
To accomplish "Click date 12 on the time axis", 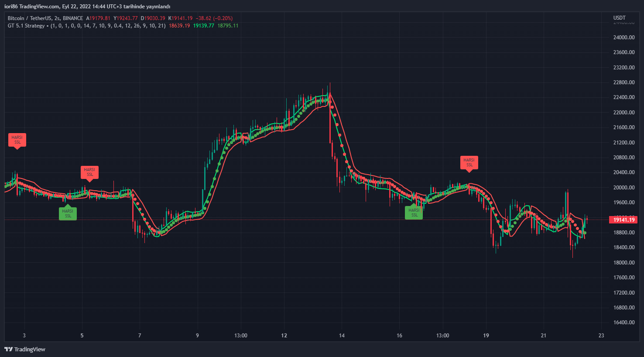I will (284, 336).
